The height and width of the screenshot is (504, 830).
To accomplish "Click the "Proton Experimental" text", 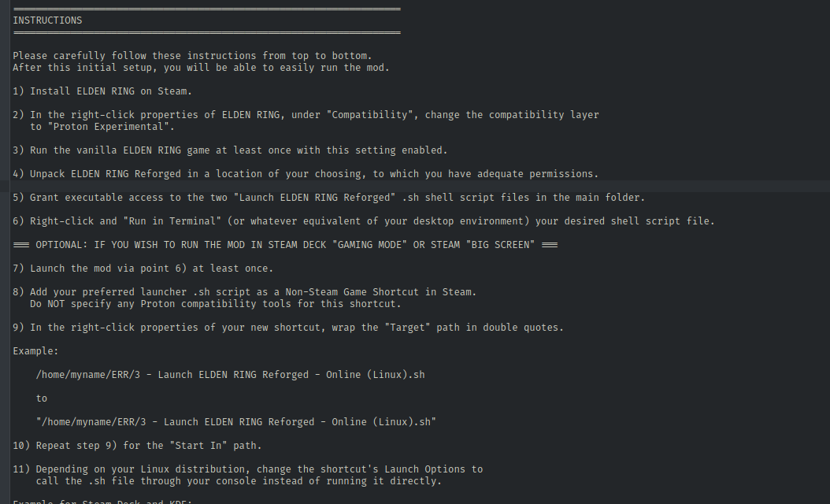I will point(111,127).
